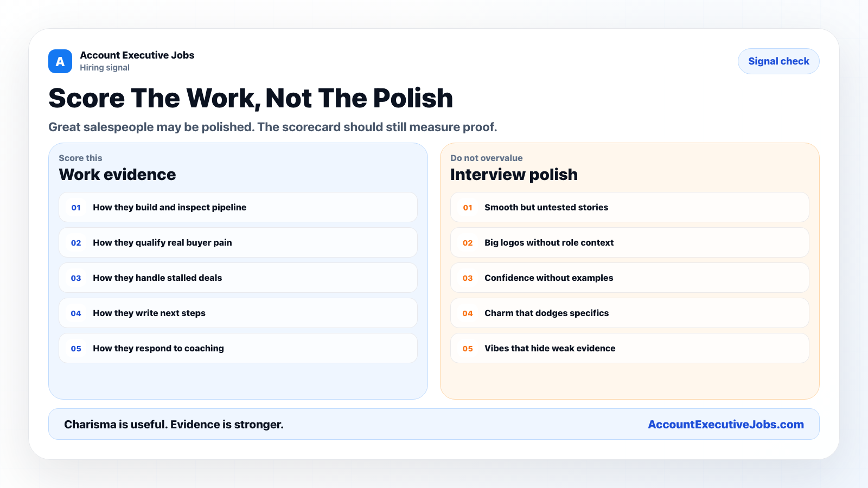Select Charm that dodges specifics row
868x488 pixels.
[630, 313]
